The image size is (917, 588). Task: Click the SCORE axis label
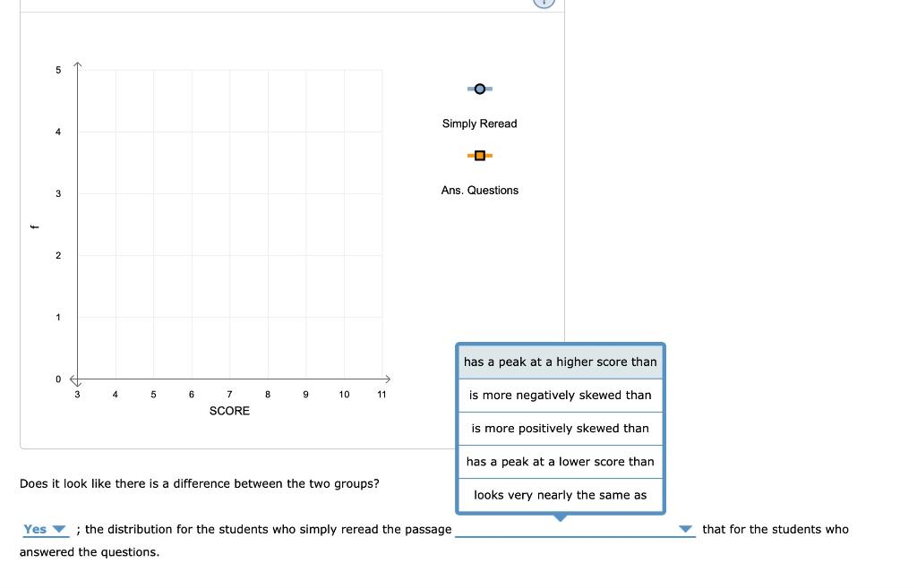[x=229, y=411]
